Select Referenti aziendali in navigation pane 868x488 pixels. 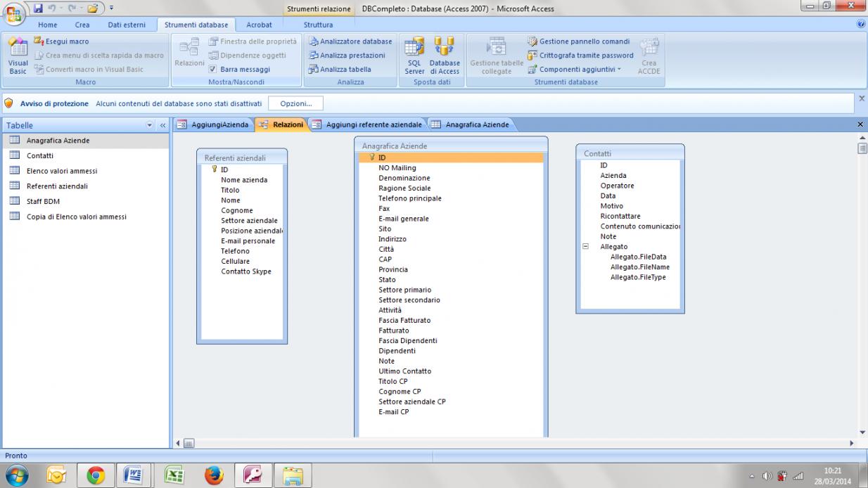[x=84, y=186]
